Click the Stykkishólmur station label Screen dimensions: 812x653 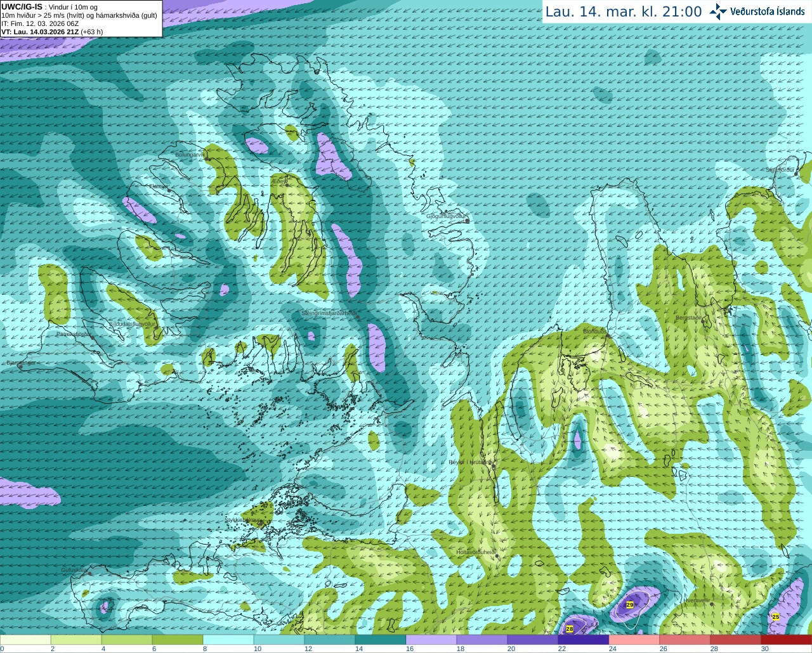click(x=243, y=520)
